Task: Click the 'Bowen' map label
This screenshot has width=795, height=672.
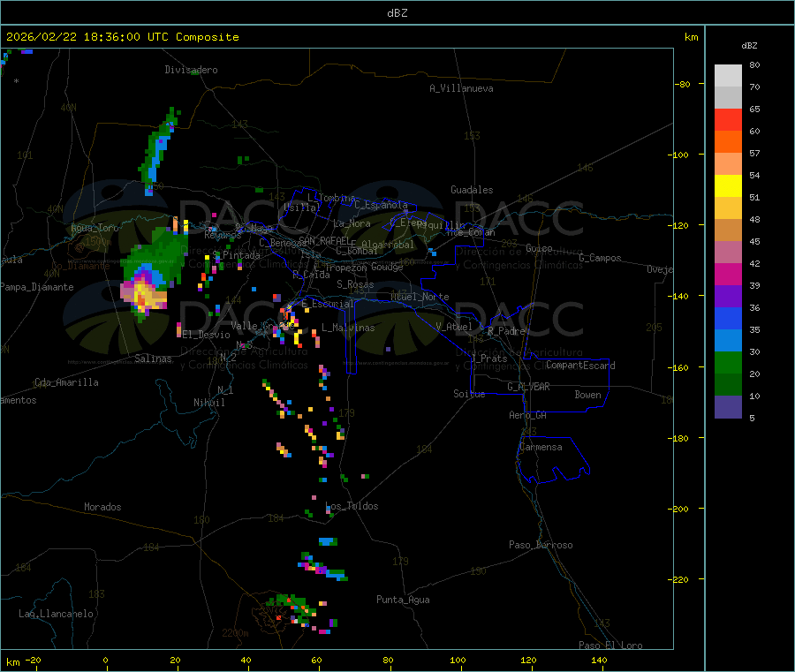Action: [x=587, y=395]
